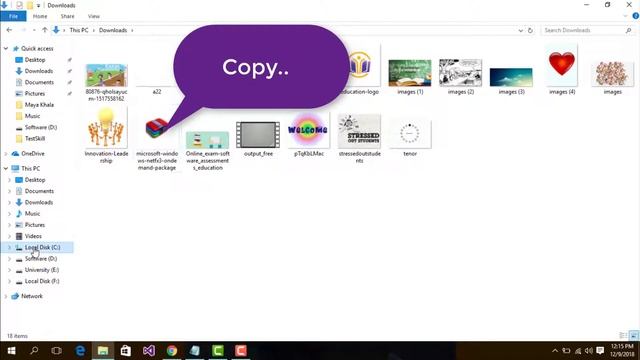The height and width of the screenshot is (360, 640).
Task: Expand Desktop under This PC
Action: click(9, 180)
